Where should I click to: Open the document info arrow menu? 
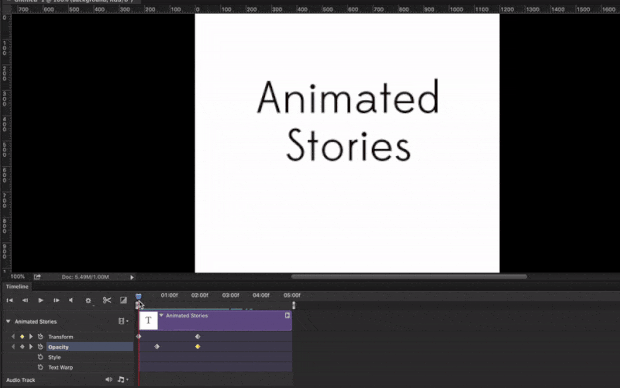click(132, 277)
